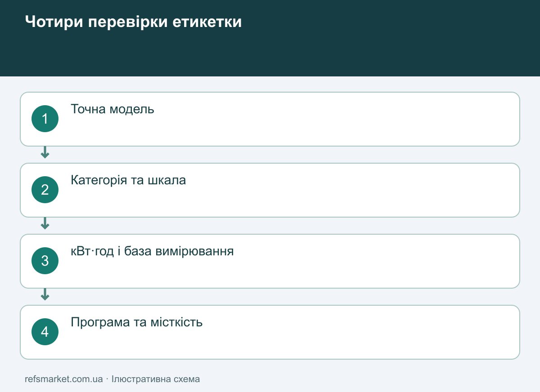Select the 'Категорія та шкала' text
Viewport: 540px width, 392px height.
(x=128, y=180)
